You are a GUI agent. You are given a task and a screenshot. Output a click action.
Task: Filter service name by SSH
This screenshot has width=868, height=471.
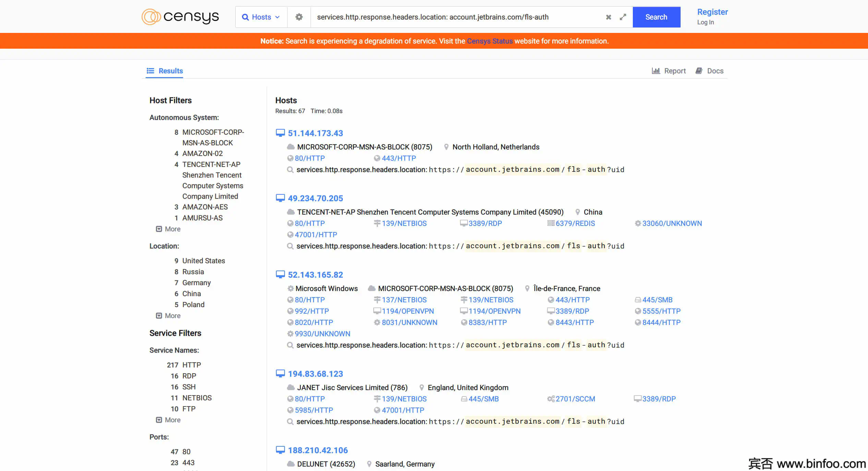[x=189, y=387]
